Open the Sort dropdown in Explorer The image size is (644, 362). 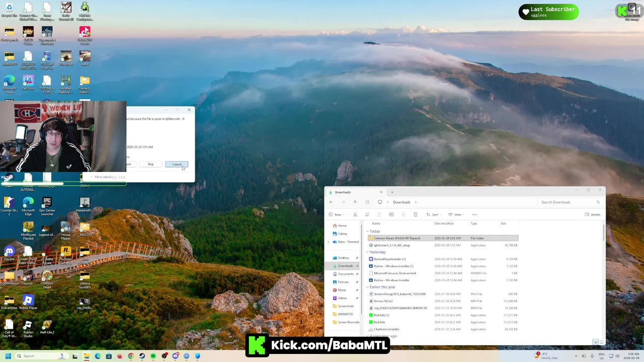[x=433, y=215]
